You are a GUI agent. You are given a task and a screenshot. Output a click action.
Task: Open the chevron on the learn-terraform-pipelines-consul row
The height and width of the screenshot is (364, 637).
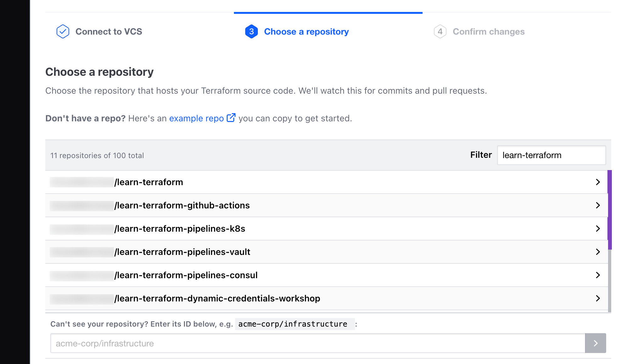pyautogui.click(x=598, y=275)
